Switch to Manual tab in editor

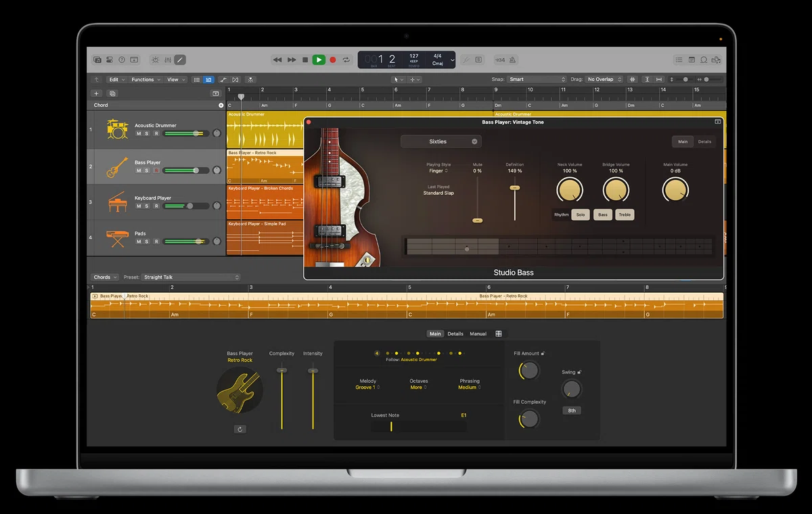coord(478,333)
